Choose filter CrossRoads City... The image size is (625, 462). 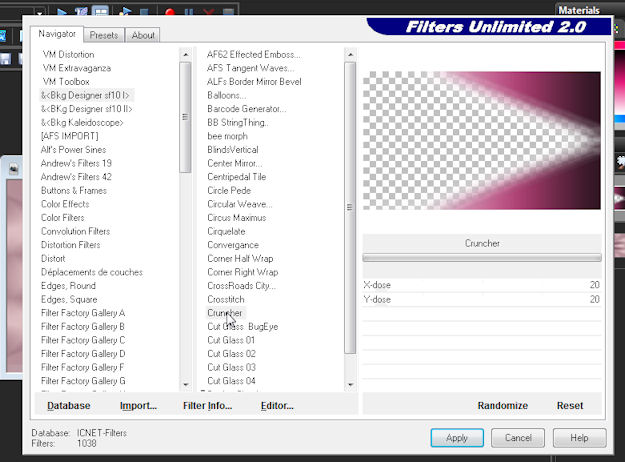241,286
